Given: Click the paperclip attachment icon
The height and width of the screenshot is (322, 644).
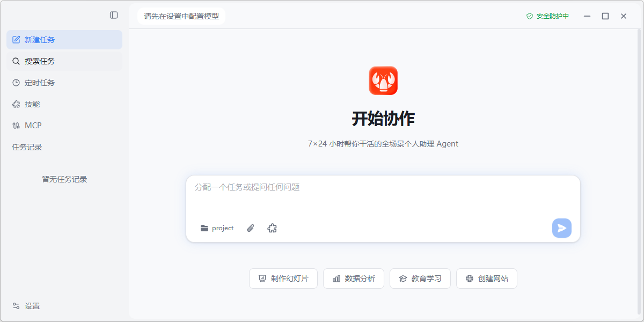Looking at the screenshot, I should tap(250, 228).
